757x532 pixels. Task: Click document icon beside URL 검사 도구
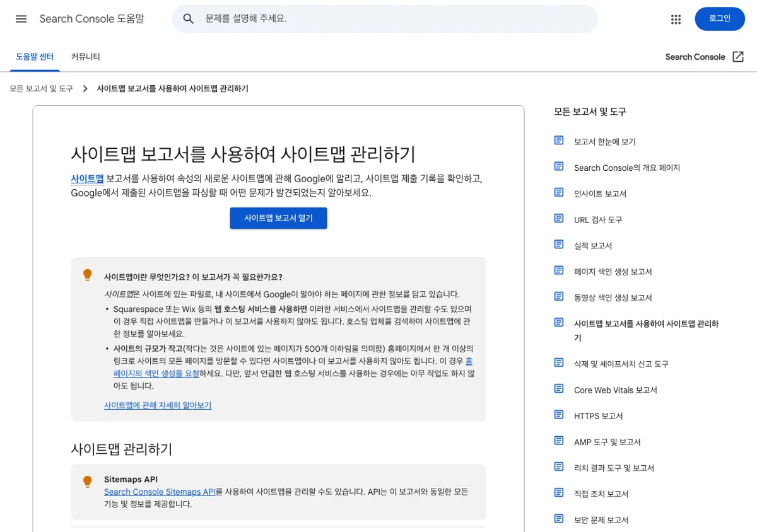(559, 218)
